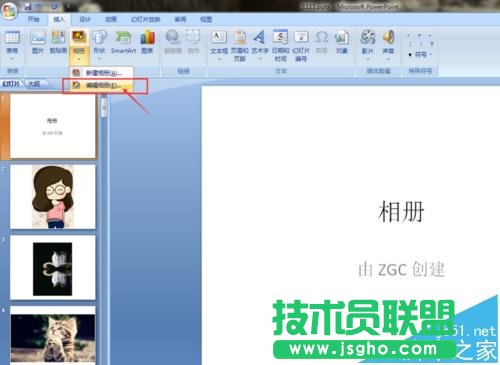Expand the arrow under 声音

click(388, 59)
